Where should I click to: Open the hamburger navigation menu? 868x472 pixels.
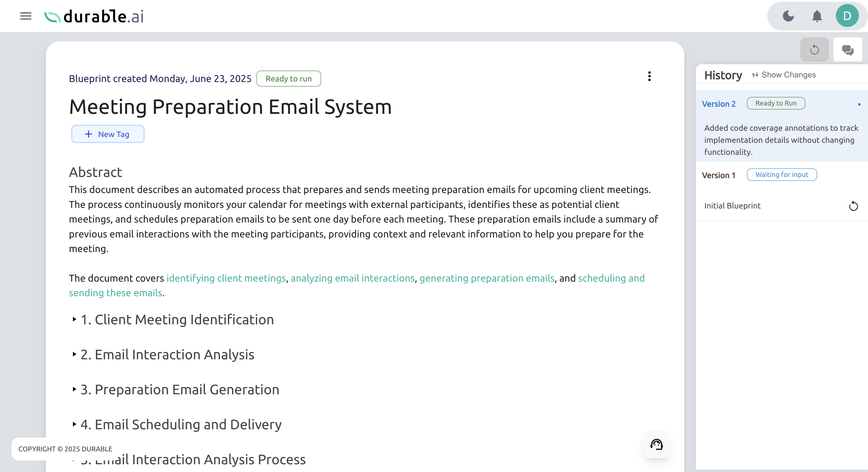tap(25, 16)
